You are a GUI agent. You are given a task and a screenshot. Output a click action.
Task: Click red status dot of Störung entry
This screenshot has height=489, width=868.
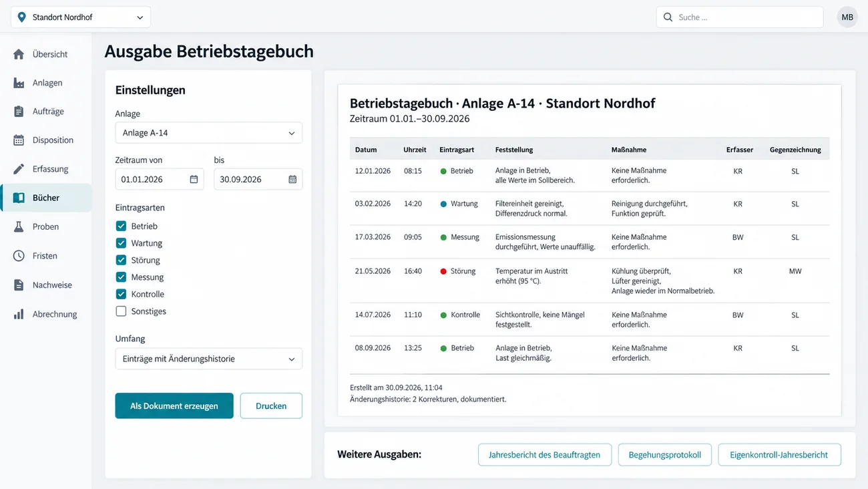coord(443,272)
